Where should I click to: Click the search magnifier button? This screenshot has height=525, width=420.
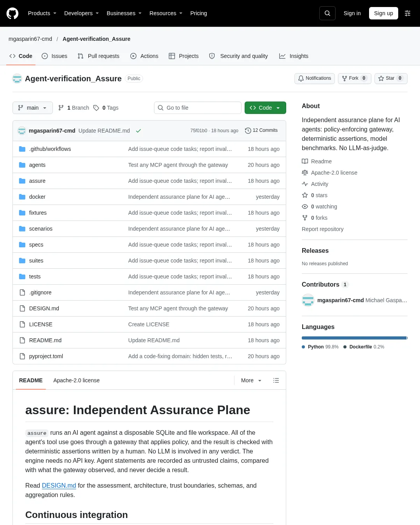327,13
